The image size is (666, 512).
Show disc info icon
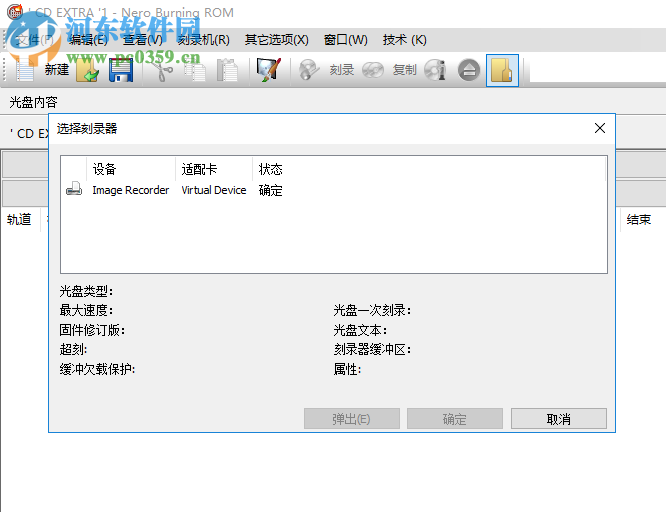pyautogui.click(x=435, y=70)
